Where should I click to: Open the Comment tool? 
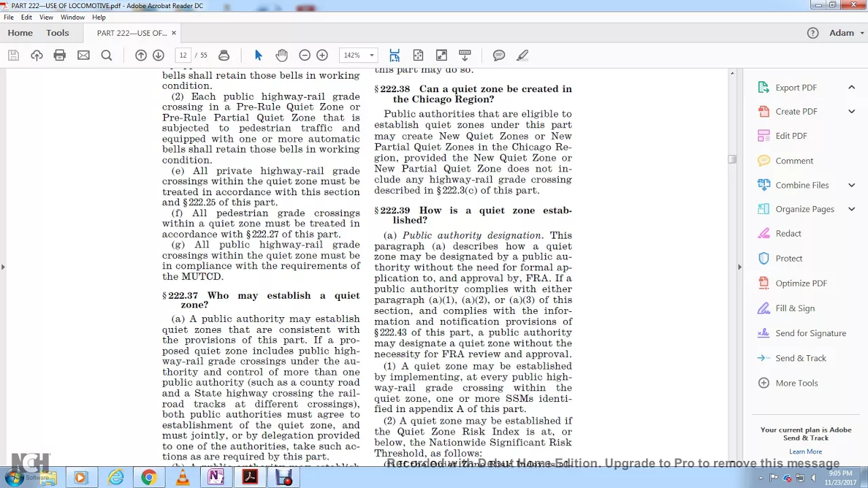[794, 161]
